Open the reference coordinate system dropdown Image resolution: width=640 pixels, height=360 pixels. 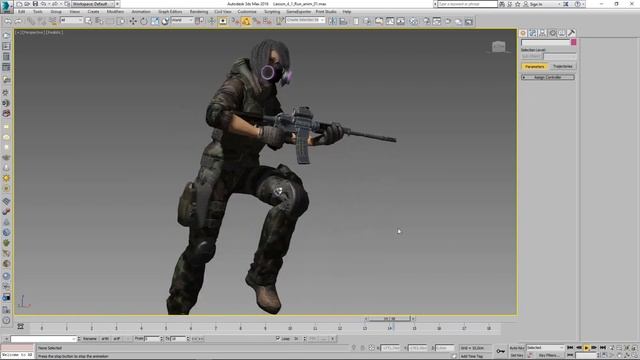(182, 20)
